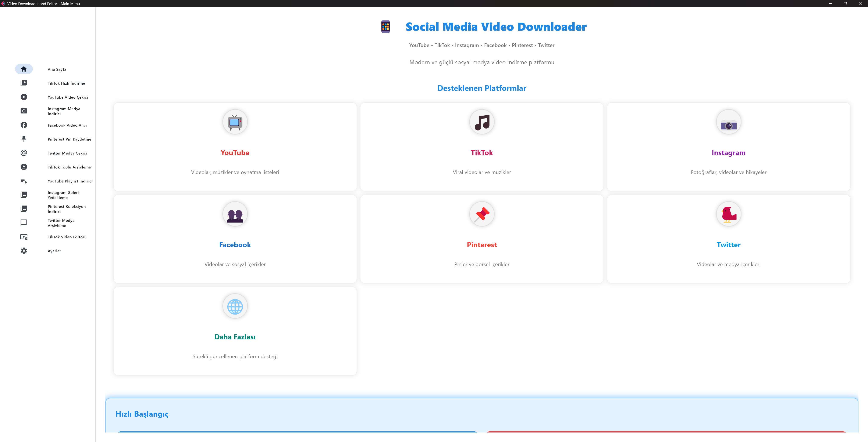Select YouTube Video Çekici menu item
The height and width of the screenshot is (442, 868).
coord(68,97)
